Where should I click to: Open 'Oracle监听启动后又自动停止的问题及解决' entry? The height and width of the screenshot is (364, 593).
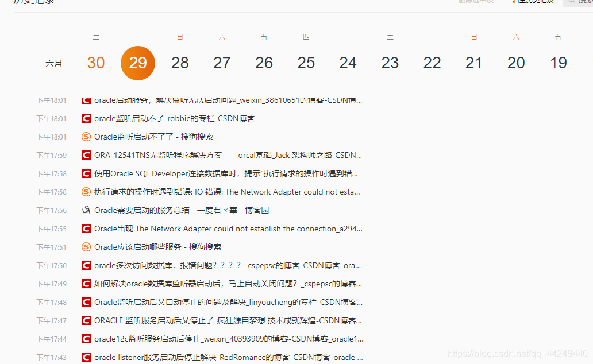click(229, 302)
